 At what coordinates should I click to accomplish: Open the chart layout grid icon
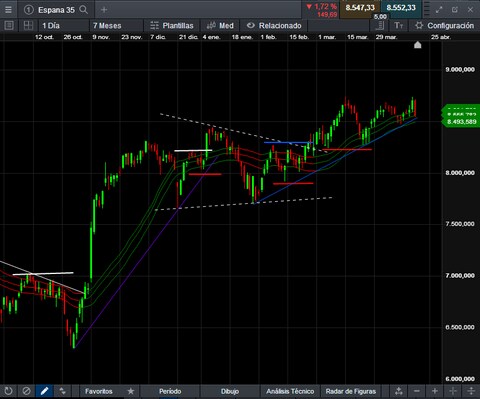click(x=28, y=25)
